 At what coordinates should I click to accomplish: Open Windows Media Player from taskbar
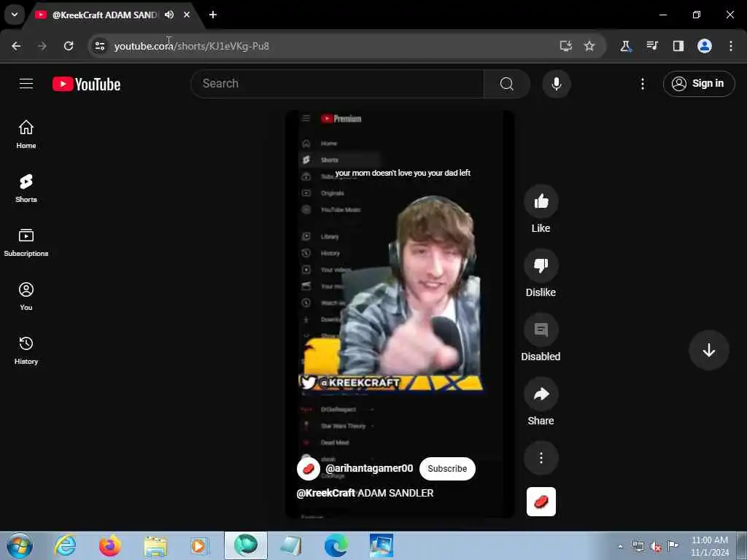coord(199,545)
